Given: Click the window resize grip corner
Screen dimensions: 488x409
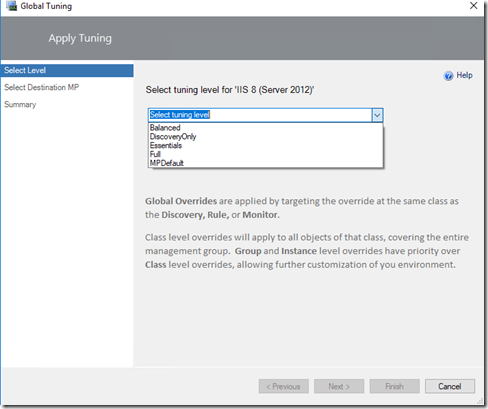Looking at the screenshot, I should [480, 401].
